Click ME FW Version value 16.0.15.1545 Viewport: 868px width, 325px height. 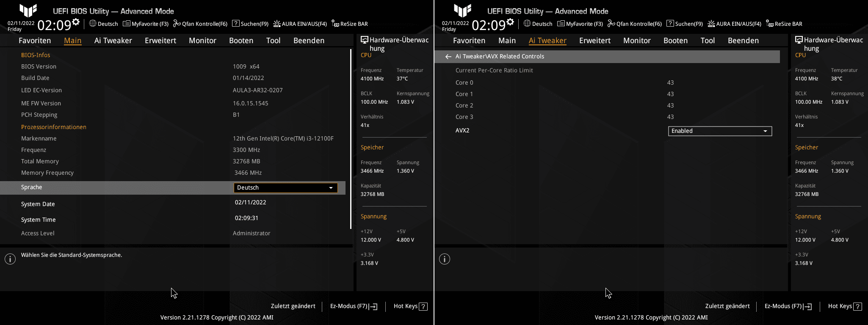click(x=251, y=104)
